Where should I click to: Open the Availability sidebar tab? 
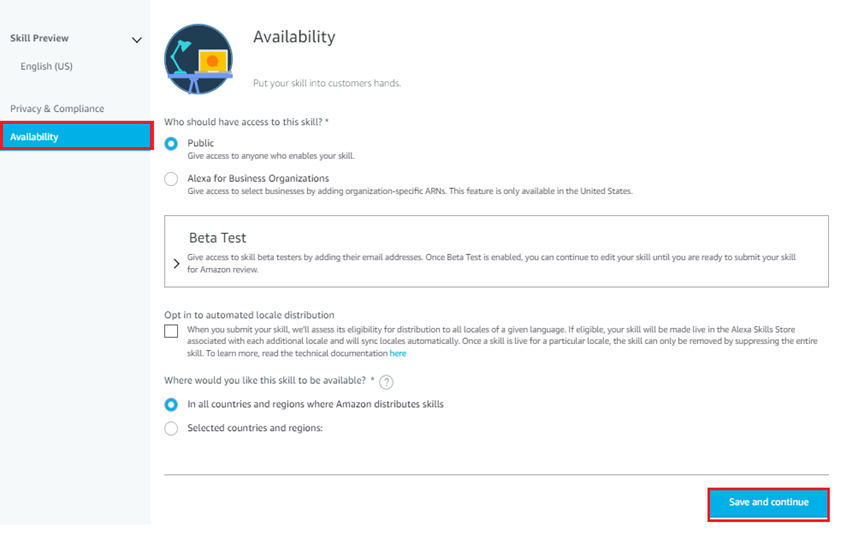(76, 137)
